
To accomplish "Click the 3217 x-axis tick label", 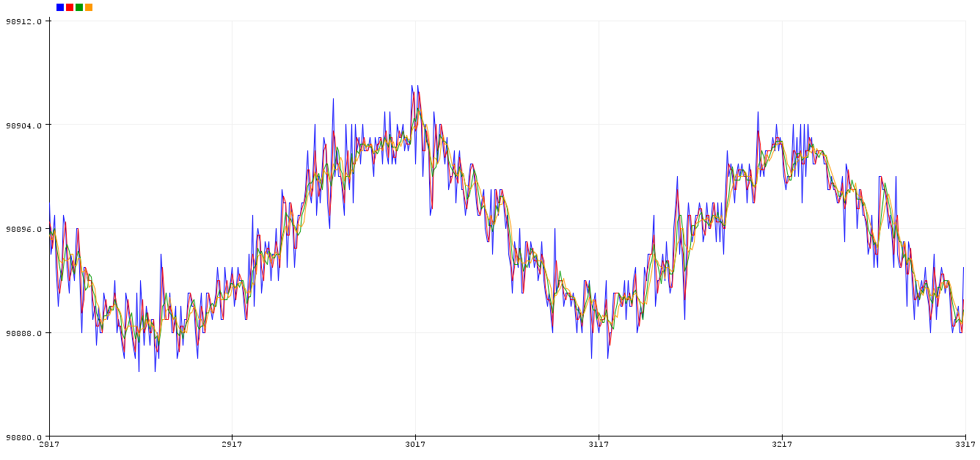I will point(782,445).
